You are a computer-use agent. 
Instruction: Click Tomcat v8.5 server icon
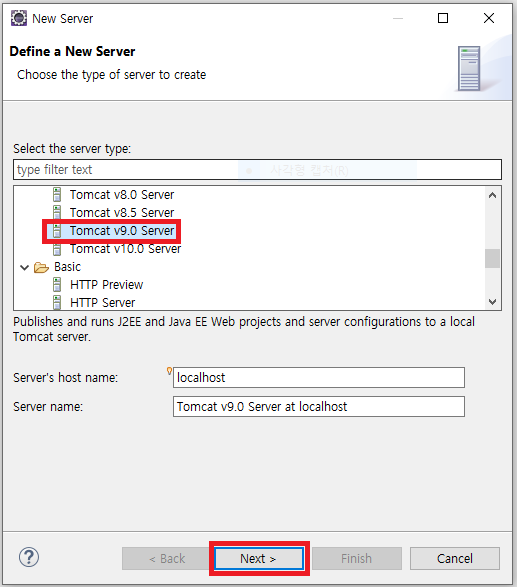point(57,213)
